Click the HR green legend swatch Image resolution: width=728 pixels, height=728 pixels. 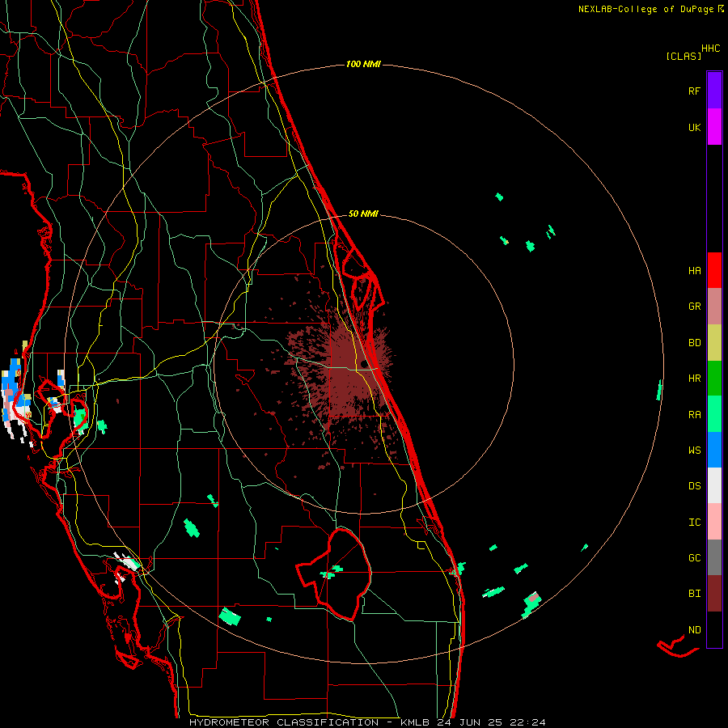(714, 379)
